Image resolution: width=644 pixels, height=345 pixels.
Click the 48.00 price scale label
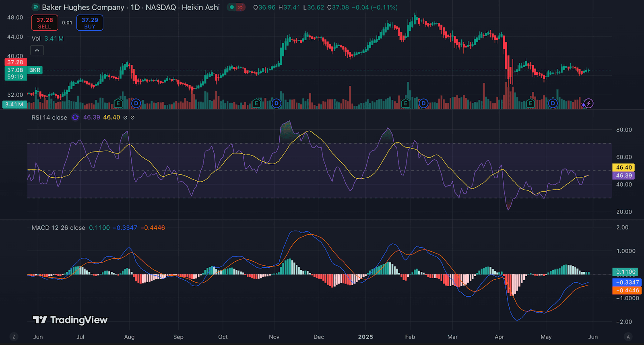(x=15, y=18)
